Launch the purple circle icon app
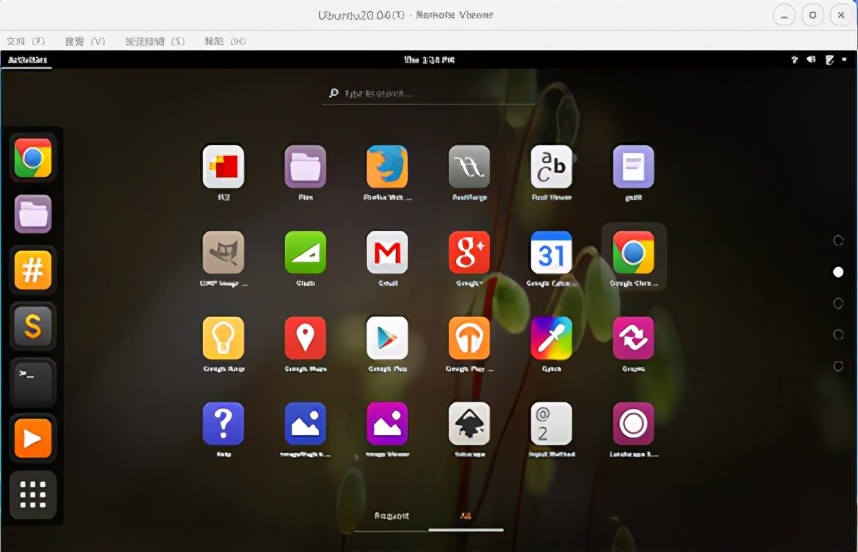This screenshot has height=552, width=858. click(x=634, y=423)
